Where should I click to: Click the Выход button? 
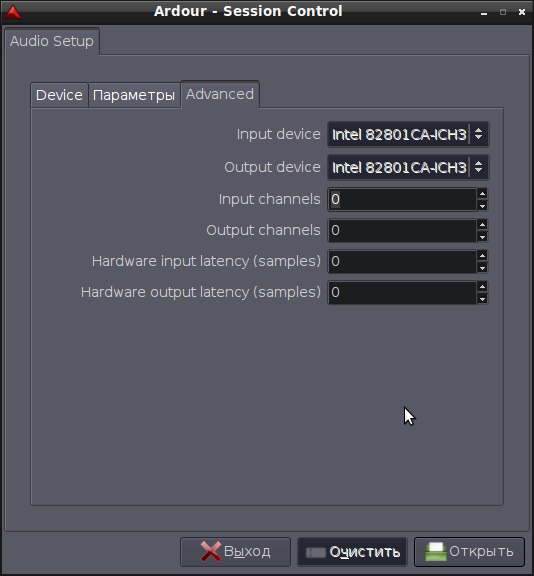pos(235,552)
